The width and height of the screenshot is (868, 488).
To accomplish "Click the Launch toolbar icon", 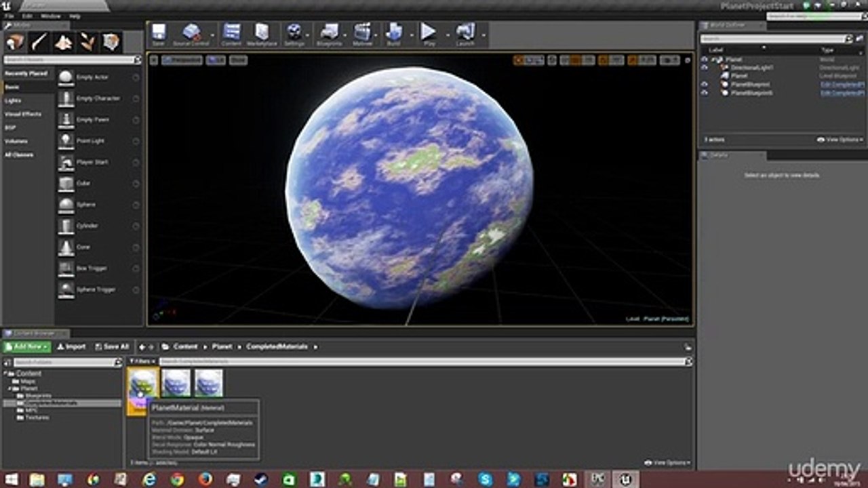I will point(465,34).
